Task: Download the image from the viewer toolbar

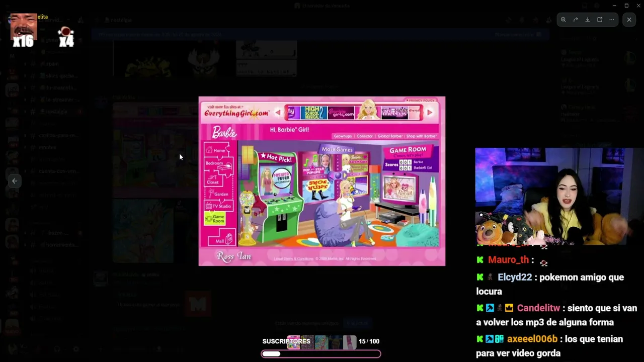Action: tap(588, 20)
